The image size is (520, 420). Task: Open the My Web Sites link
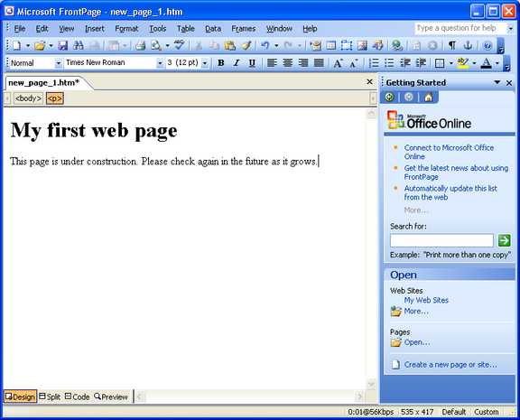[x=426, y=300]
